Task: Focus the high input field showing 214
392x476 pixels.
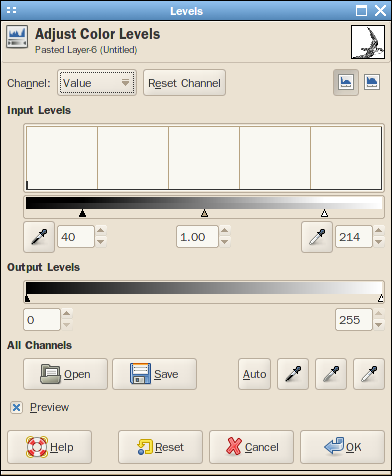Action: click(354, 237)
